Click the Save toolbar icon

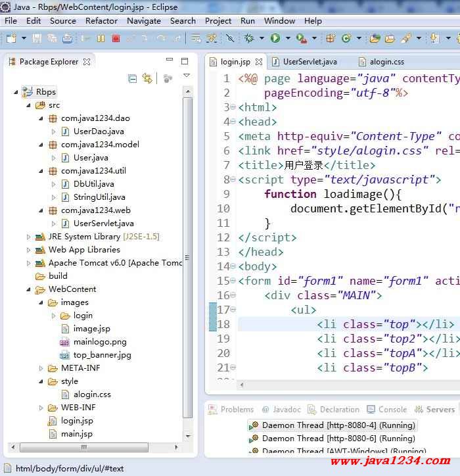tap(37, 38)
